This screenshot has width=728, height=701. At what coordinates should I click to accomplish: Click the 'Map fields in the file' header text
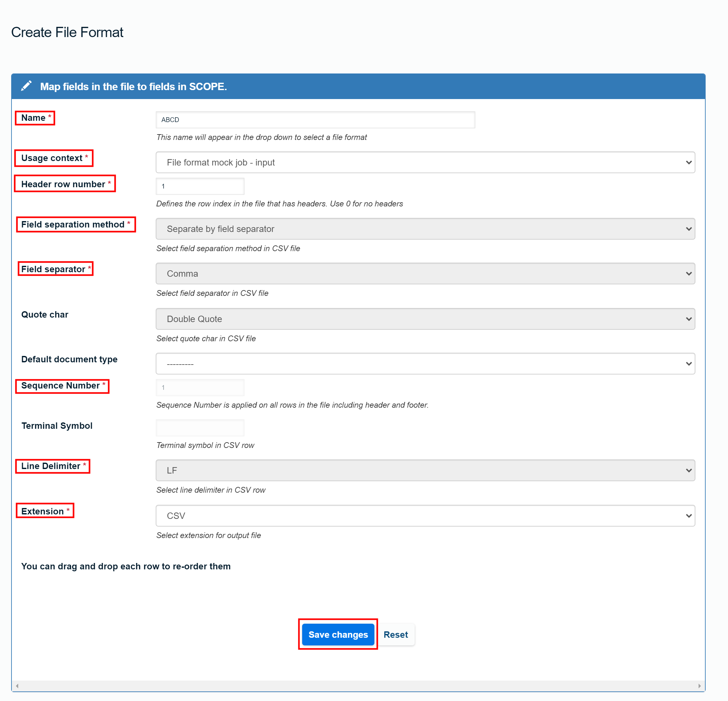coord(133,87)
